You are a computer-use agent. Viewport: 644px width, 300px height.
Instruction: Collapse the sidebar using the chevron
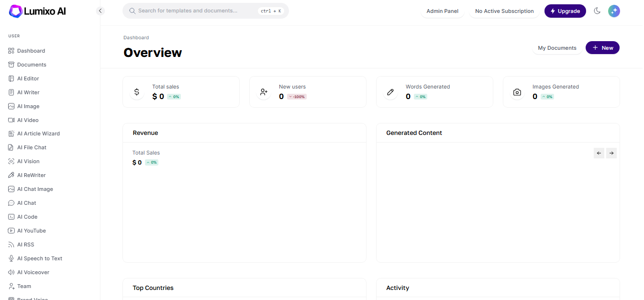(100, 10)
